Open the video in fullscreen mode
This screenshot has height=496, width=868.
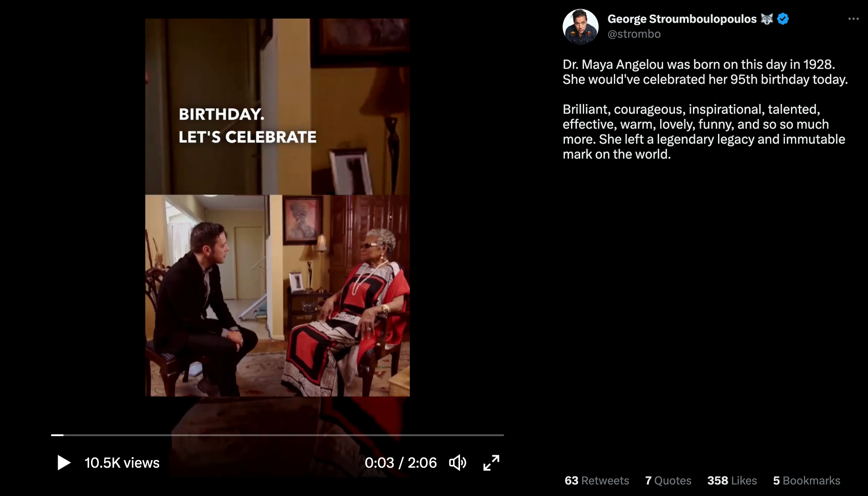pos(491,463)
